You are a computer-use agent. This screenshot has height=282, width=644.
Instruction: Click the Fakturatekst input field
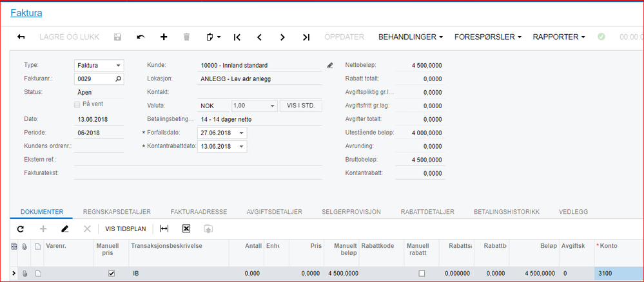198,173
